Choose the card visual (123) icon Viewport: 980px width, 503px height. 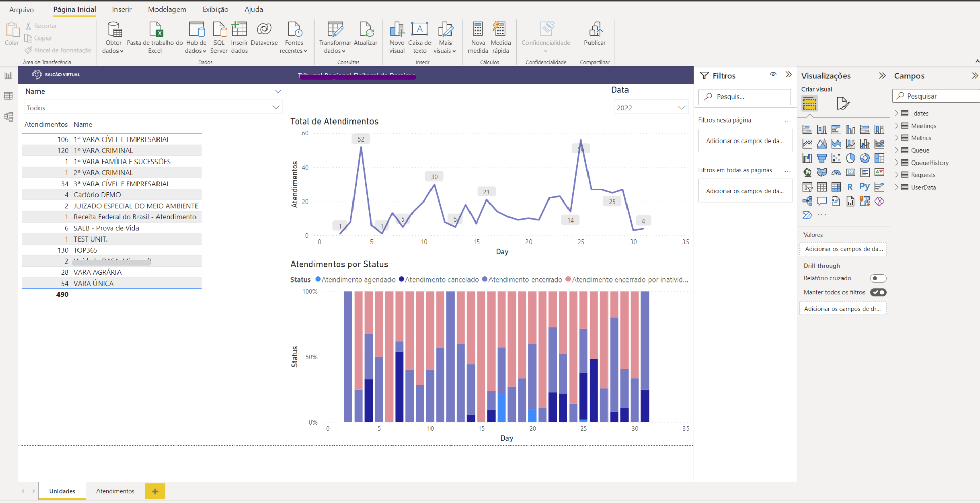click(850, 172)
